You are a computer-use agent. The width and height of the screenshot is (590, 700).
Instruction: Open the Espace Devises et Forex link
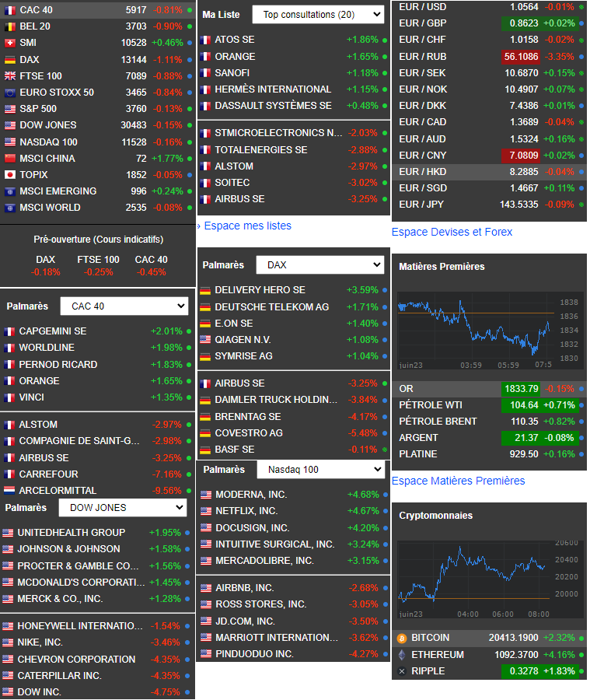pos(452,232)
